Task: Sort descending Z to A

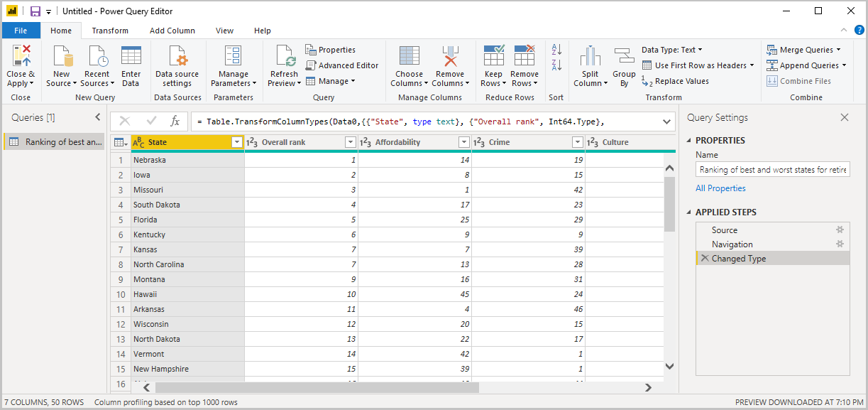Action: [x=556, y=65]
